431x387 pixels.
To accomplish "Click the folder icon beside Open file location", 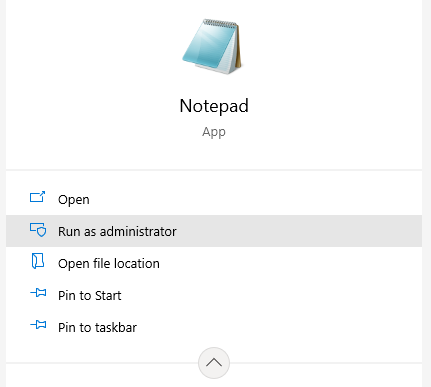I will (x=38, y=261).
